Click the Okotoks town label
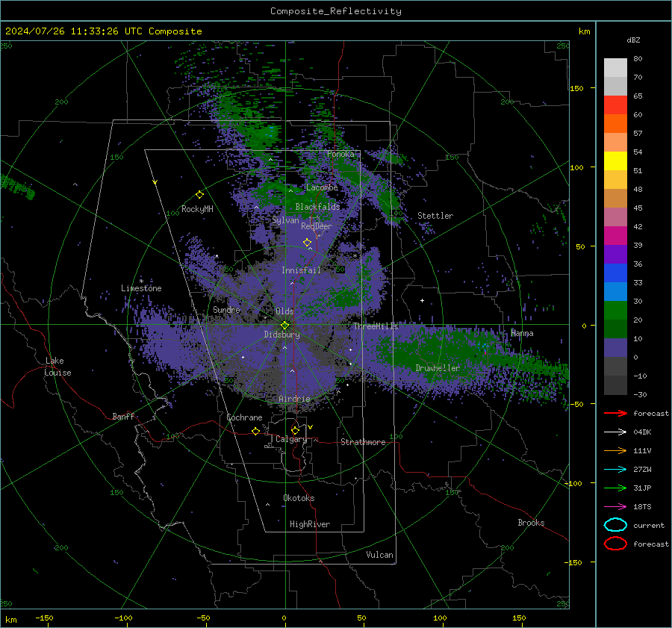Image resolution: width=672 pixels, height=628 pixels. click(x=299, y=498)
